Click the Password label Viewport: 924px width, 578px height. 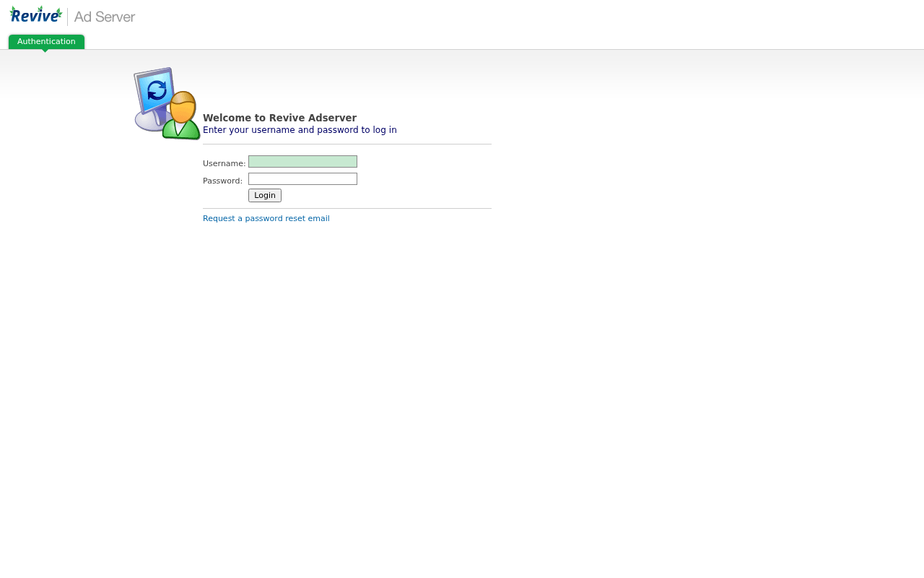coord(222,181)
